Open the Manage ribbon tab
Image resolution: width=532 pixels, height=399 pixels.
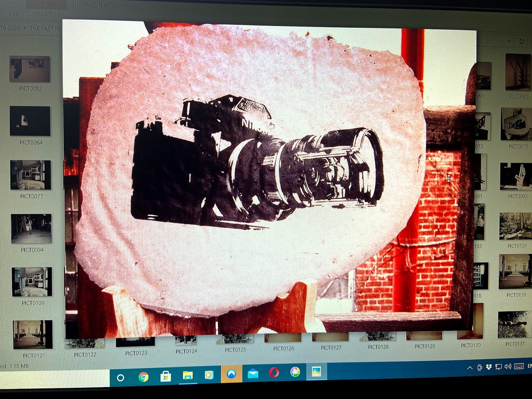47,4
